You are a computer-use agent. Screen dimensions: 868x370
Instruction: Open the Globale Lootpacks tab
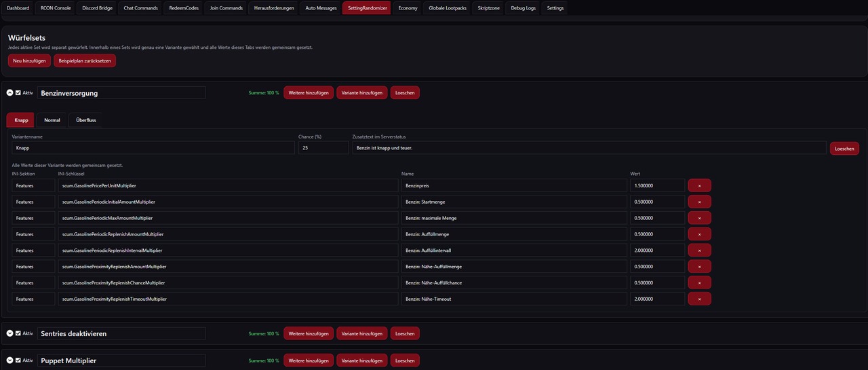(x=448, y=8)
